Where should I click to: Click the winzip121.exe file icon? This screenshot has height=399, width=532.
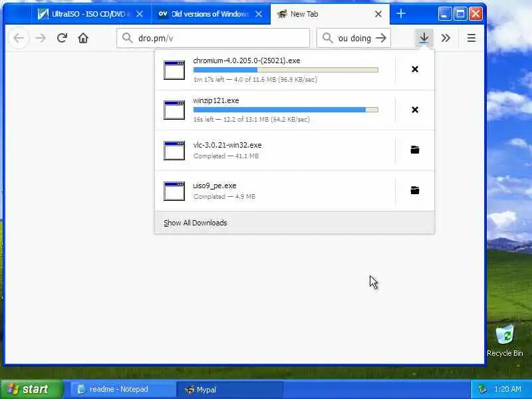point(174,110)
